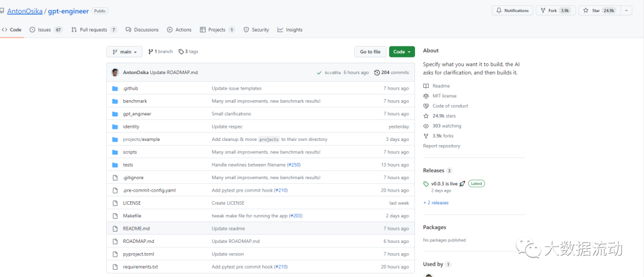Open the Issues tab
Viewport: 644px width, 277px height.
pyautogui.click(x=46, y=30)
